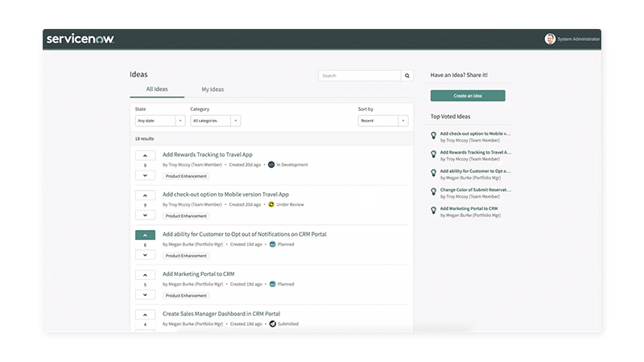Focus the Search input field
This screenshot has width=644, height=362.
point(360,76)
